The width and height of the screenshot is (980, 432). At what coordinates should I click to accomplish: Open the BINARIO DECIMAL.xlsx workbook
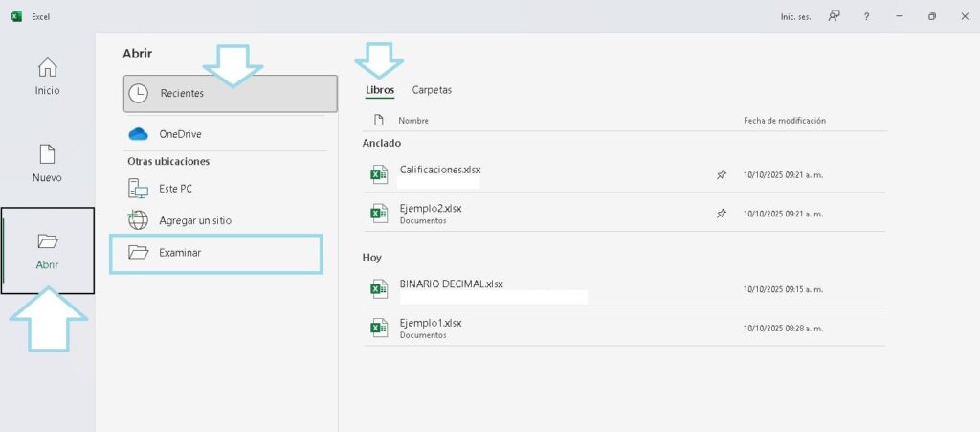pyautogui.click(x=451, y=284)
